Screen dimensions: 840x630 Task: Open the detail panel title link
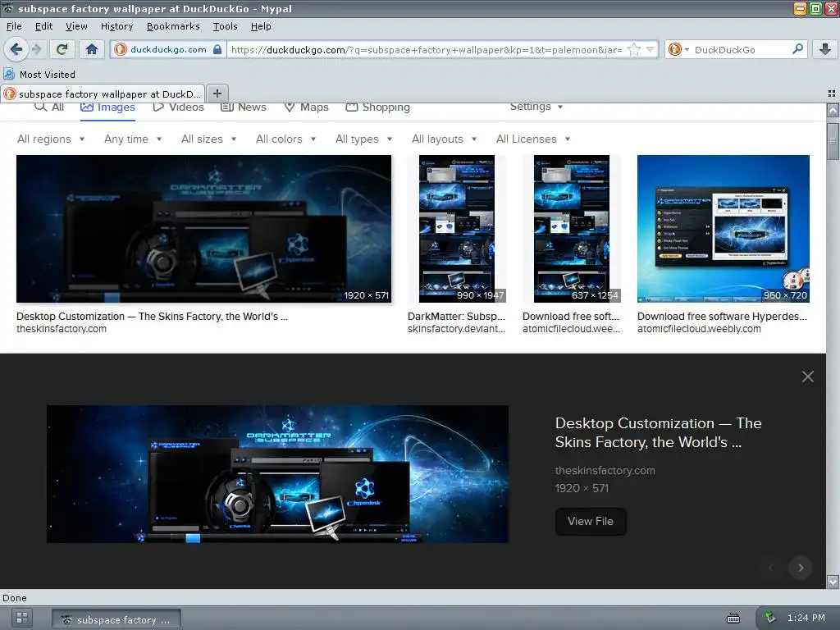point(659,432)
